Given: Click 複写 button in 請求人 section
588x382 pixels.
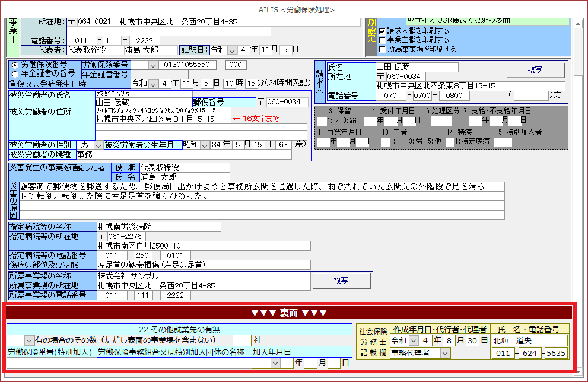Looking at the screenshot, I should tap(535, 69).
